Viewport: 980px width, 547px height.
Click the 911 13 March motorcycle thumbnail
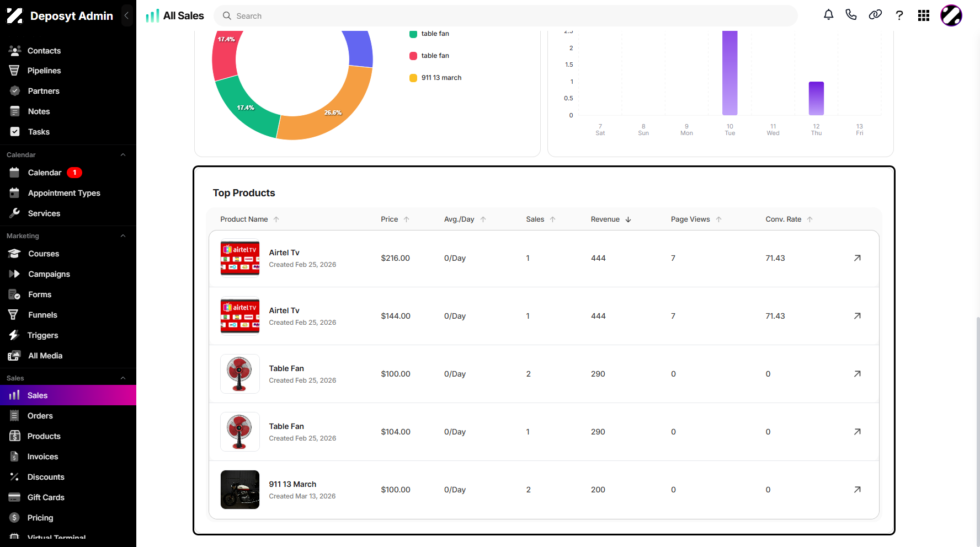click(240, 490)
